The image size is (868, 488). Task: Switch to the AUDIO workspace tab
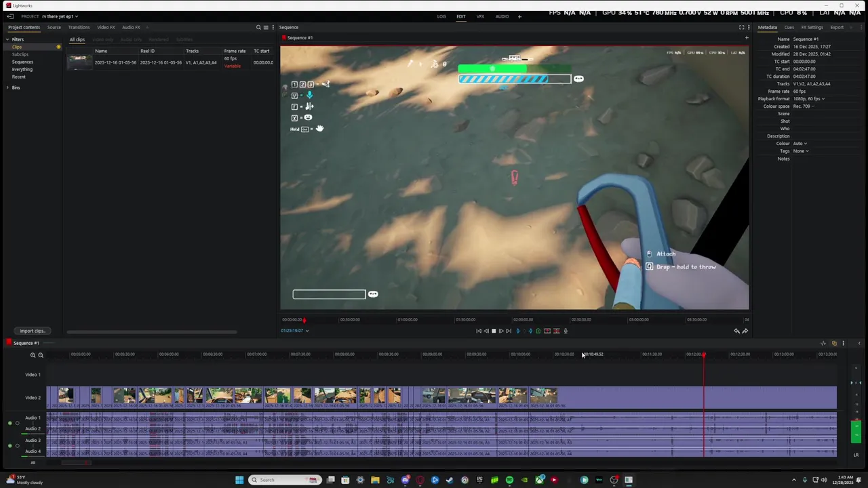point(502,16)
